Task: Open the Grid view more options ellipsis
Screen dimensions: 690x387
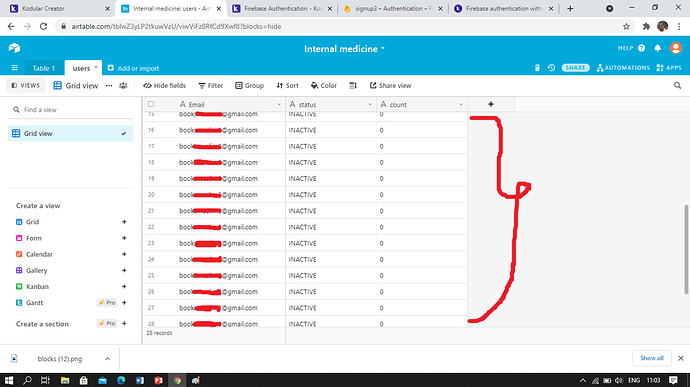Action: coord(109,85)
